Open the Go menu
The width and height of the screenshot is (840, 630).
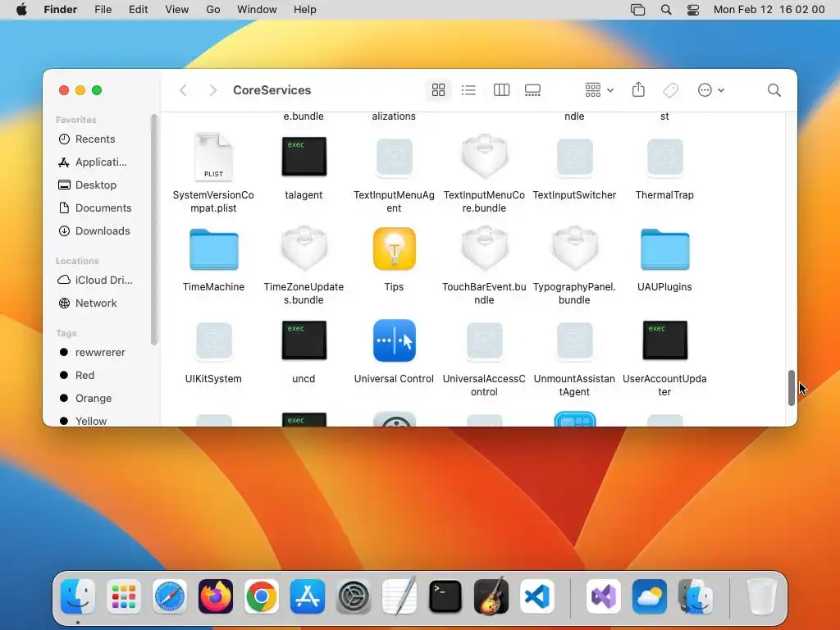pyautogui.click(x=213, y=10)
